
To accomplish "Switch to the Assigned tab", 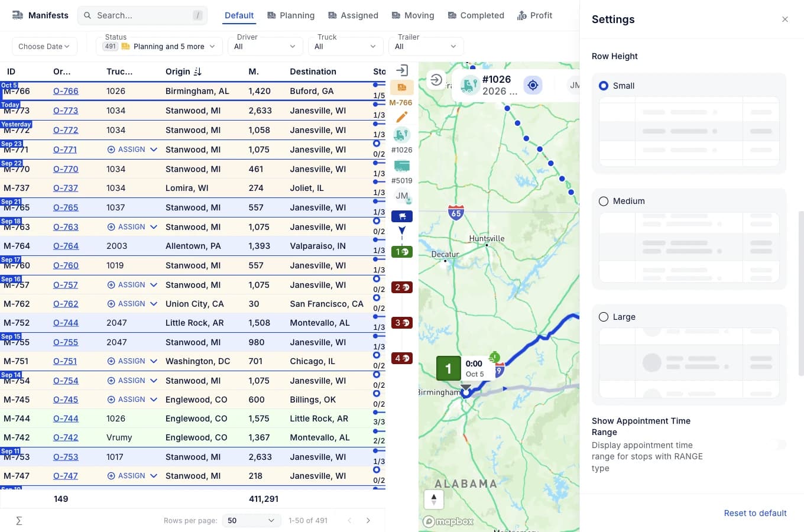I will [353, 16].
